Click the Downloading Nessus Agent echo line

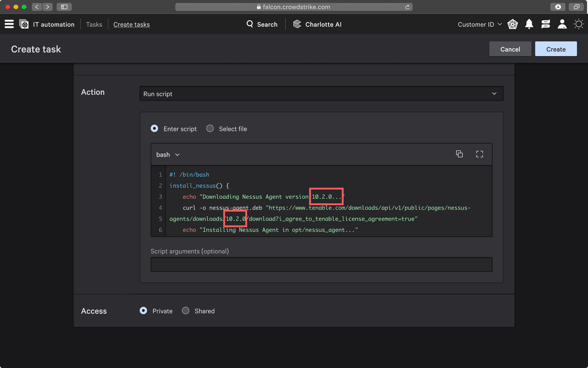point(264,197)
